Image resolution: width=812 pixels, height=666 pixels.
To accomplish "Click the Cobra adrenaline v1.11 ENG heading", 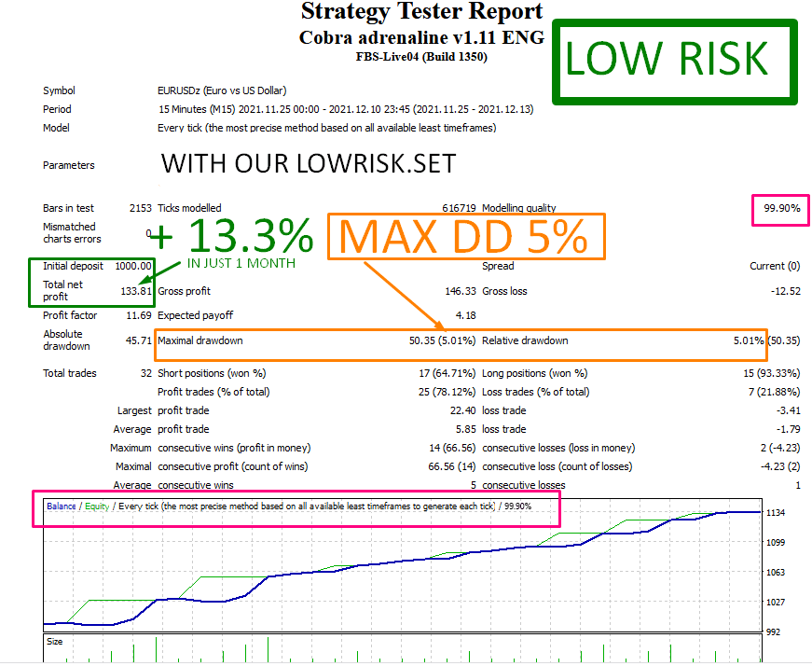I will coord(421,37).
